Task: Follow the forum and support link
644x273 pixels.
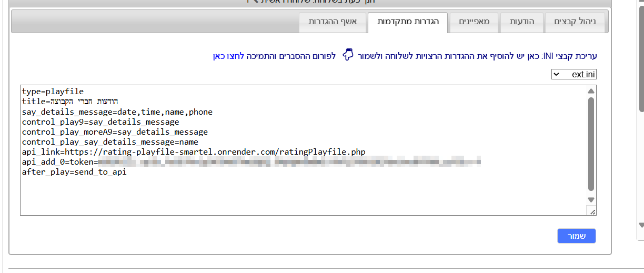Action: point(274,56)
